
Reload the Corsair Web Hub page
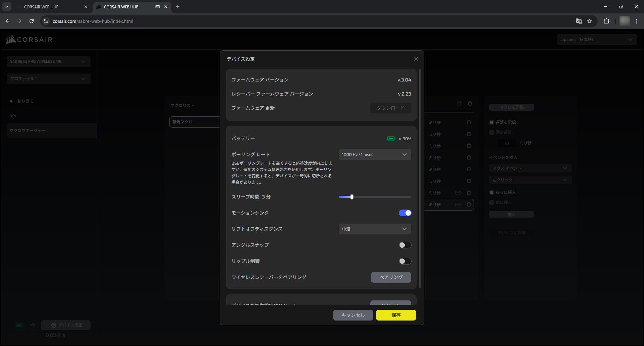pyautogui.click(x=32, y=21)
